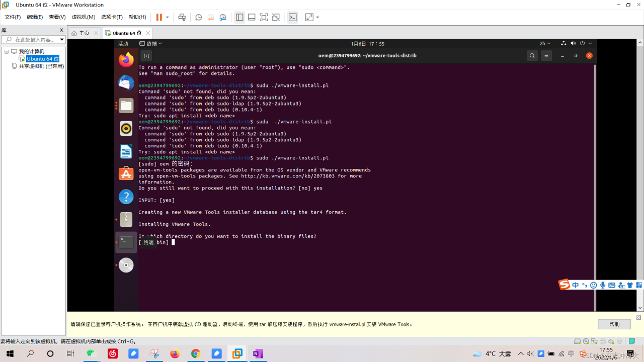
Task: Click the Ubuntu clock 1月6日 17:55
Action: click(x=367, y=44)
